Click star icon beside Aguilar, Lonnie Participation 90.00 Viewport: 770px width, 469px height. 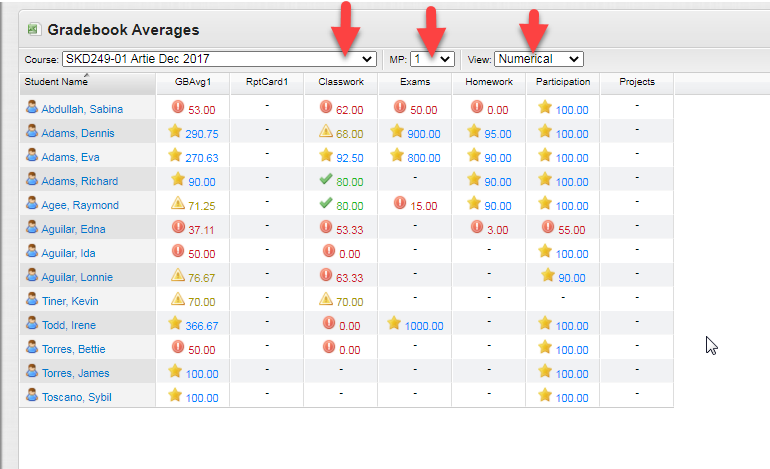coord(548,275)
